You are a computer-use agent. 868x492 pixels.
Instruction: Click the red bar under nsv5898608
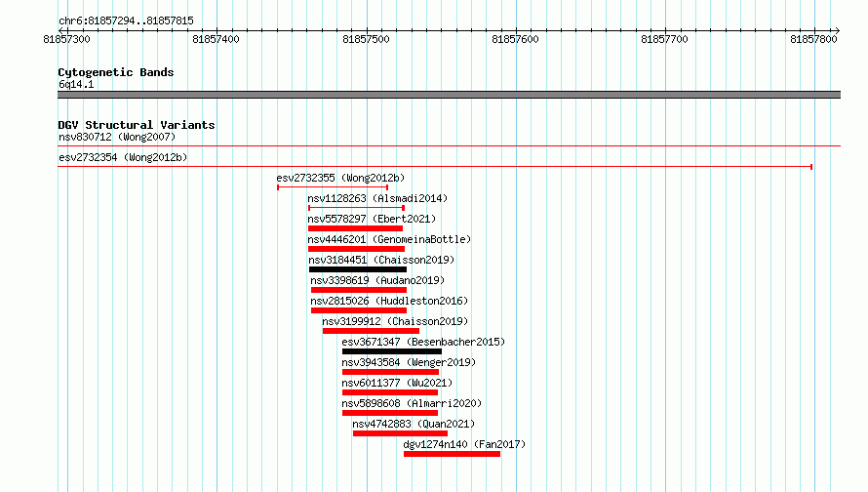(390, 413)
